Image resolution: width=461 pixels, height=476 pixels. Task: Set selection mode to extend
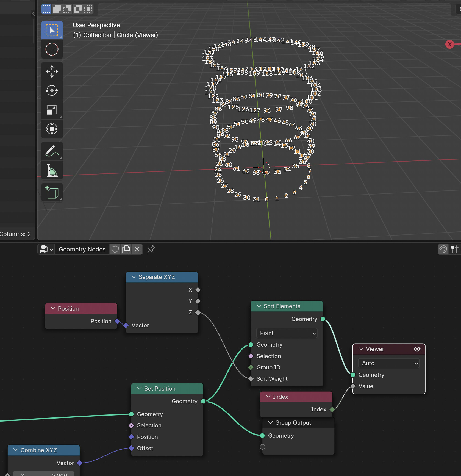tap(57, 9)
